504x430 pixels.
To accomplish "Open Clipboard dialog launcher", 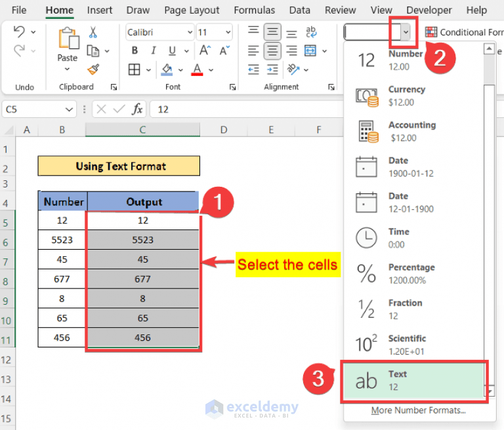I will 114,87.
